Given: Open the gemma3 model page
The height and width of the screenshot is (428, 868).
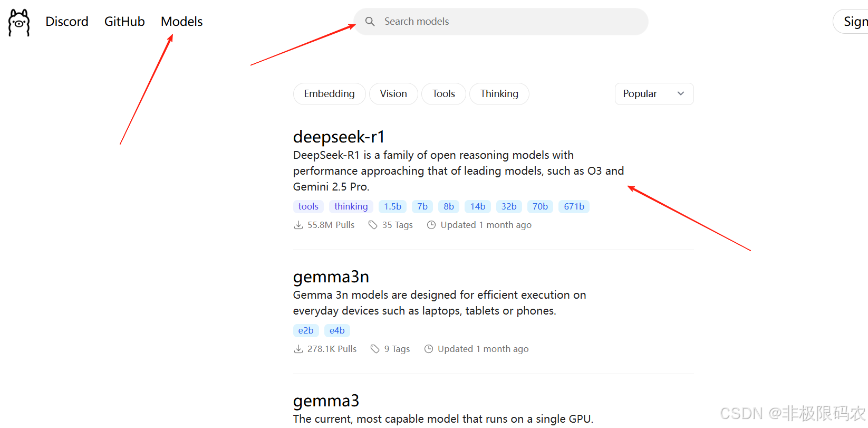Looking at the screenshot, I should pyautogui.click(x=326, y=401).
